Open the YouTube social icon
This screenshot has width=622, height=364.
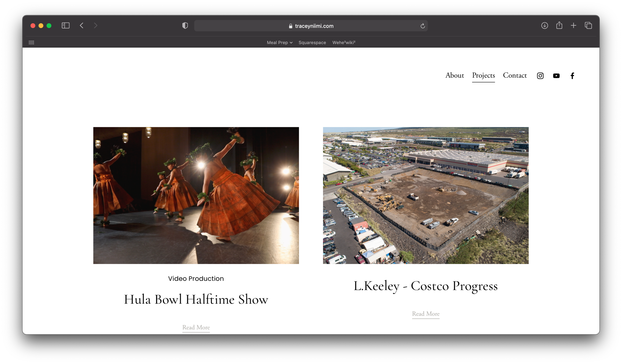point(556,76)
